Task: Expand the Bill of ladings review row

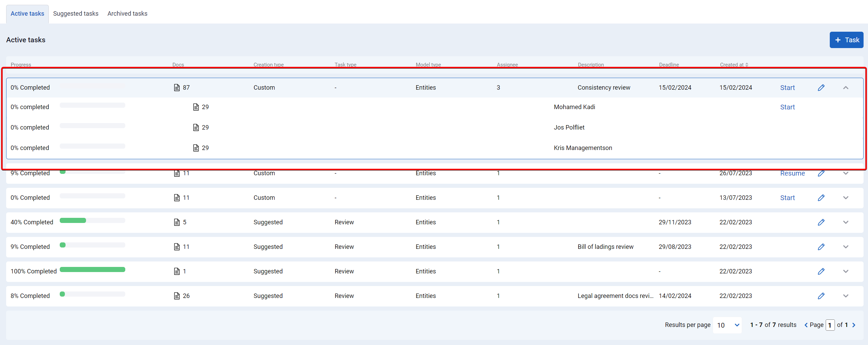Action: pos(845,247)
